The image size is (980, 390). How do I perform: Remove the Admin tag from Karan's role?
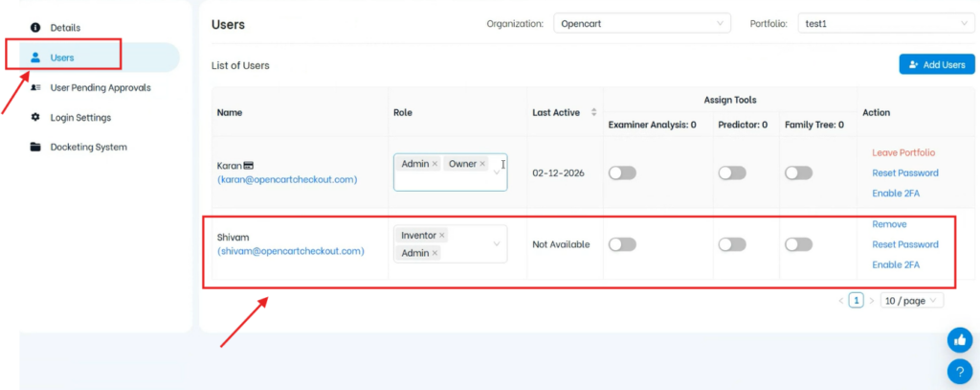click(x=434, y=164)
